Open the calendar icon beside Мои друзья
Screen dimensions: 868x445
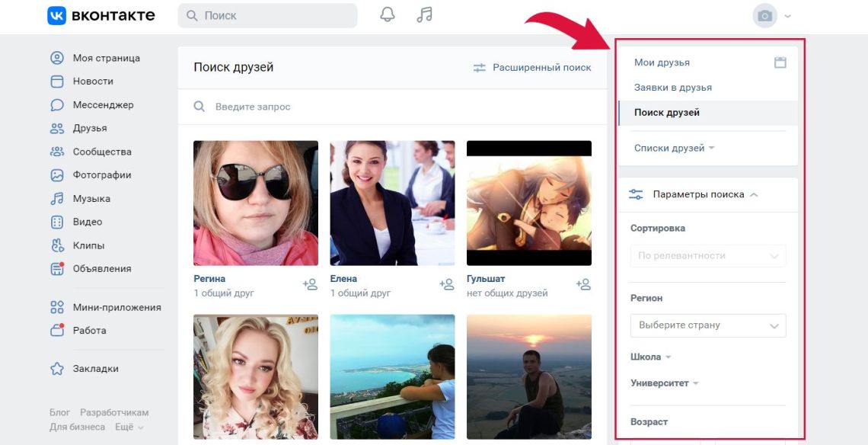780,62
